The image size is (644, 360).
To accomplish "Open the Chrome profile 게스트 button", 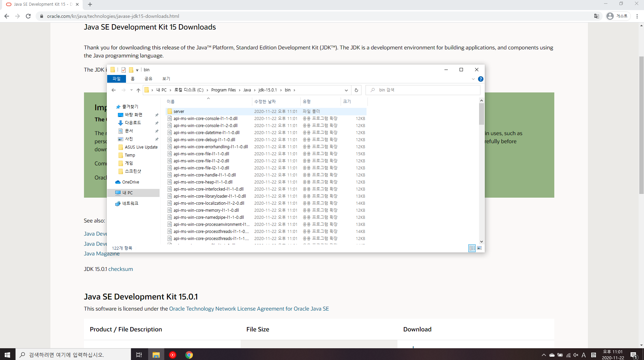I will coord(617,16).
